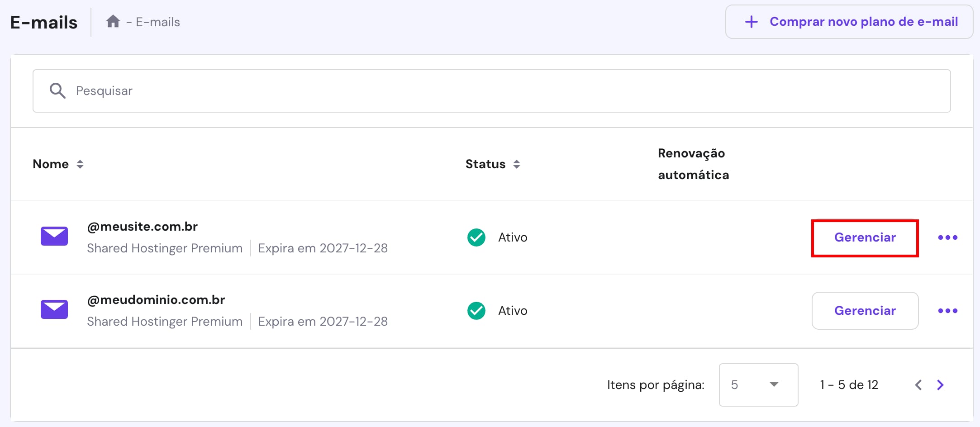Screen dimensions: 980x427
Task: Click the plus icon on the purchase button
Action: 751,21
